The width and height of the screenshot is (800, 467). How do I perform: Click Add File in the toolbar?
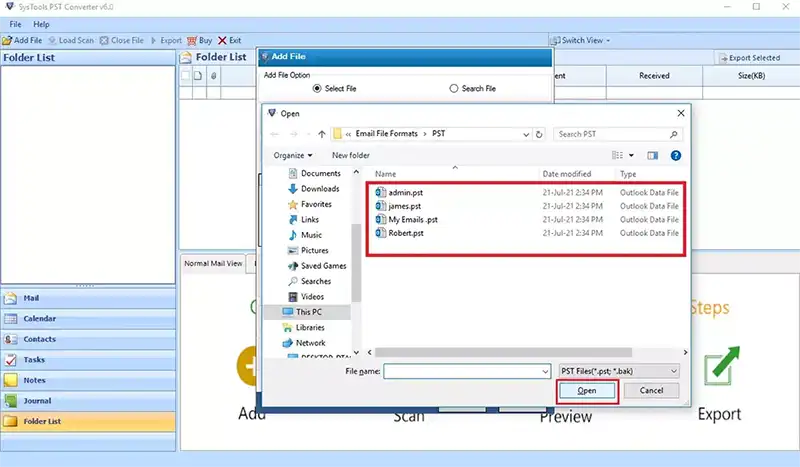(22, 40)
